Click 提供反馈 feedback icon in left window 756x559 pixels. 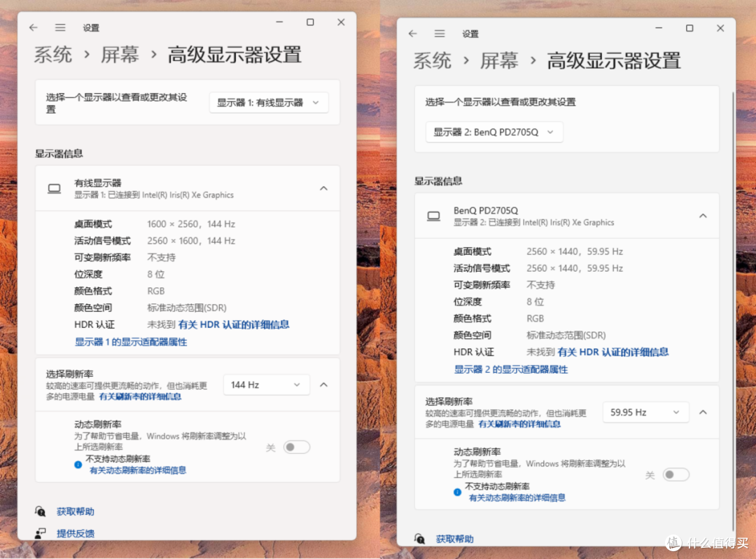pyautogui.click(x=41, y=533)
